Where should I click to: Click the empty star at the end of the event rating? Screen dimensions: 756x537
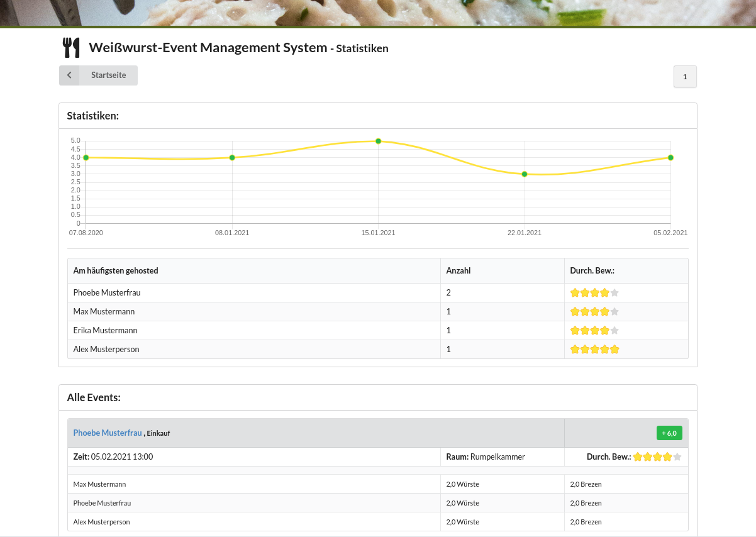click(x=677, y=457)
